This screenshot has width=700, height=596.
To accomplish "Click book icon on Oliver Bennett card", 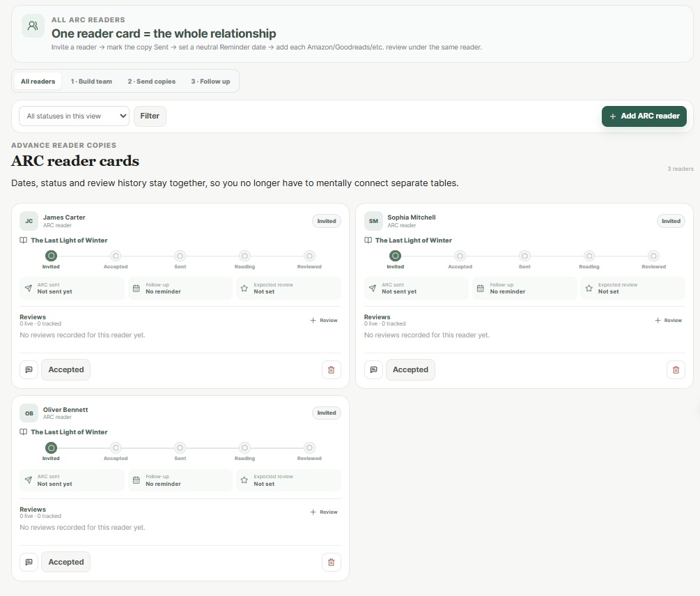I will [24, 432].
